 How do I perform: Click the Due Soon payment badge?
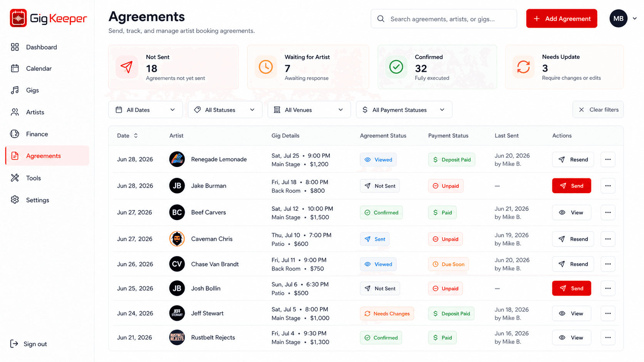pyautogui.click(x=448, y=264)
